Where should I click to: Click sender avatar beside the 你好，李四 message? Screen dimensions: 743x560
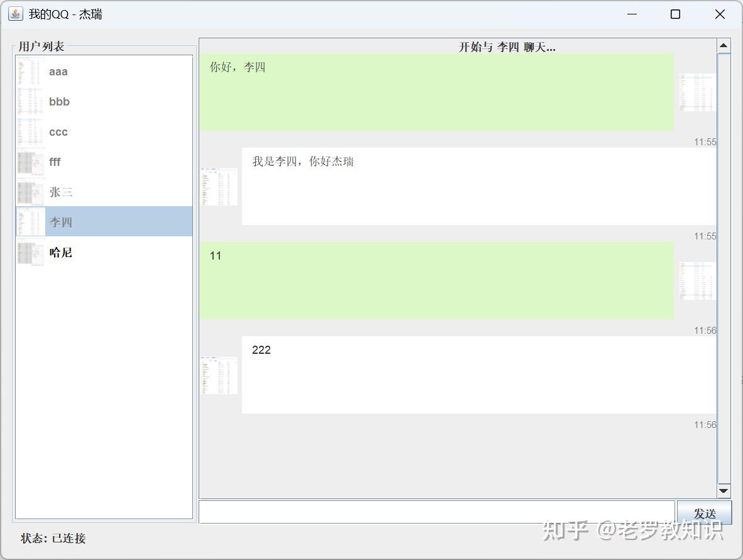(698, 92)
